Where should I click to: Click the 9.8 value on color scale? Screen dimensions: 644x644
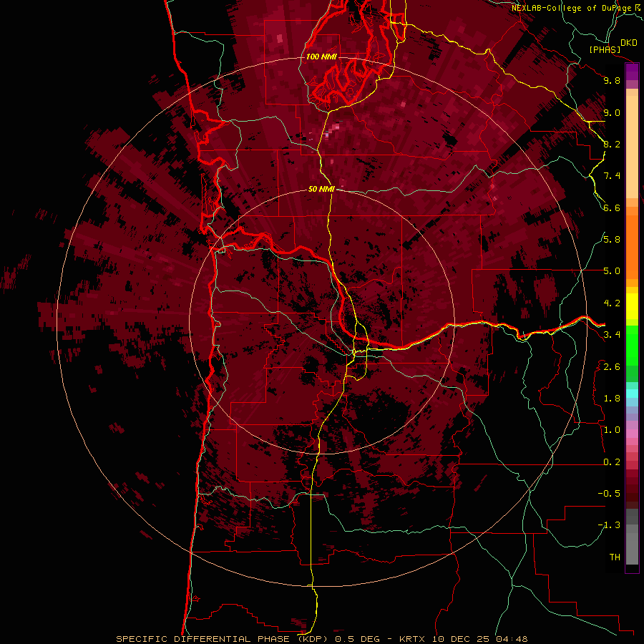tap(612, 80)
